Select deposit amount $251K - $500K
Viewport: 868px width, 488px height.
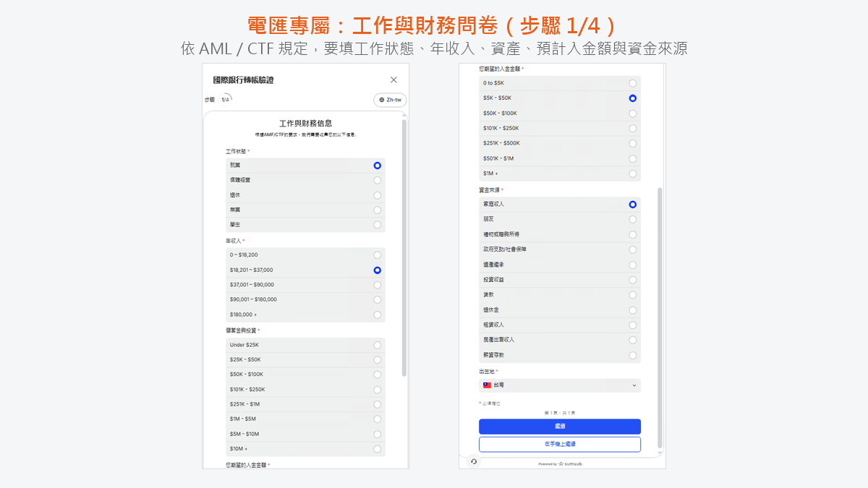560,143
